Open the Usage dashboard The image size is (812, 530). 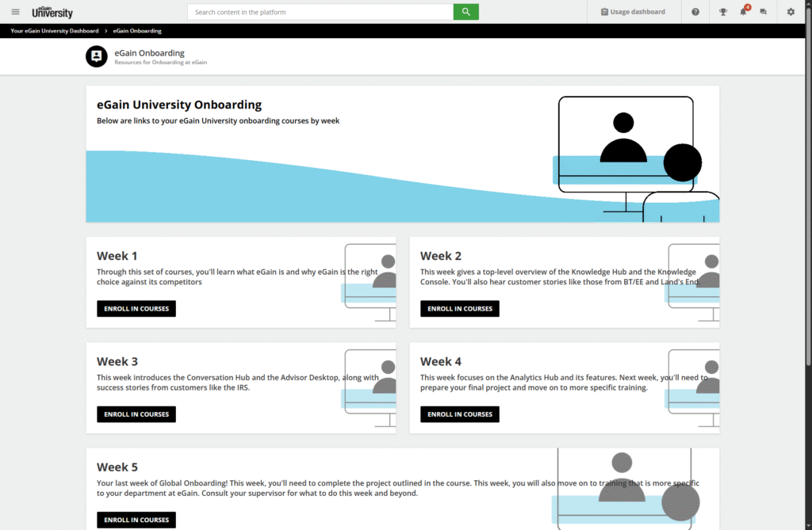point(633,12)
